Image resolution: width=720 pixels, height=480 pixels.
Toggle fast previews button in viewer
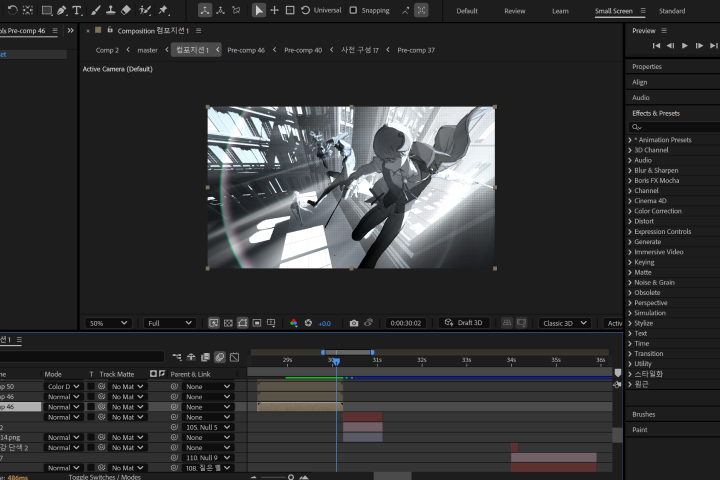(x=214, y=323)
